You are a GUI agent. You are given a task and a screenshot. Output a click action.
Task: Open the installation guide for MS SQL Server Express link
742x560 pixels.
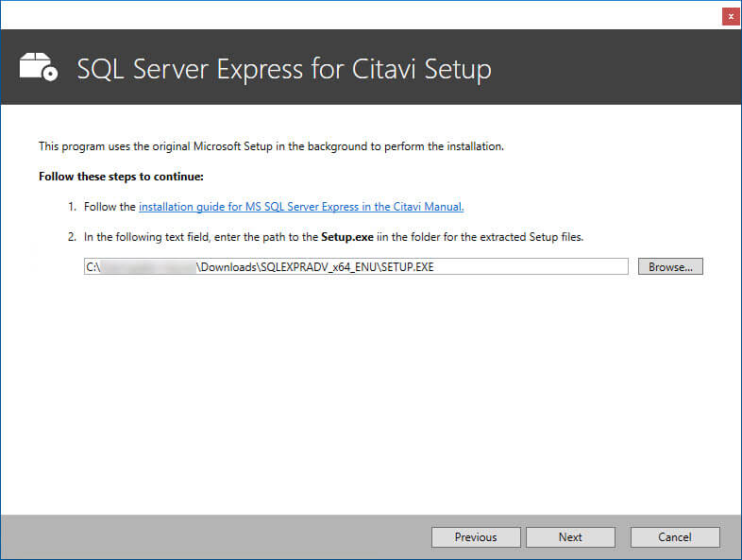301,207
